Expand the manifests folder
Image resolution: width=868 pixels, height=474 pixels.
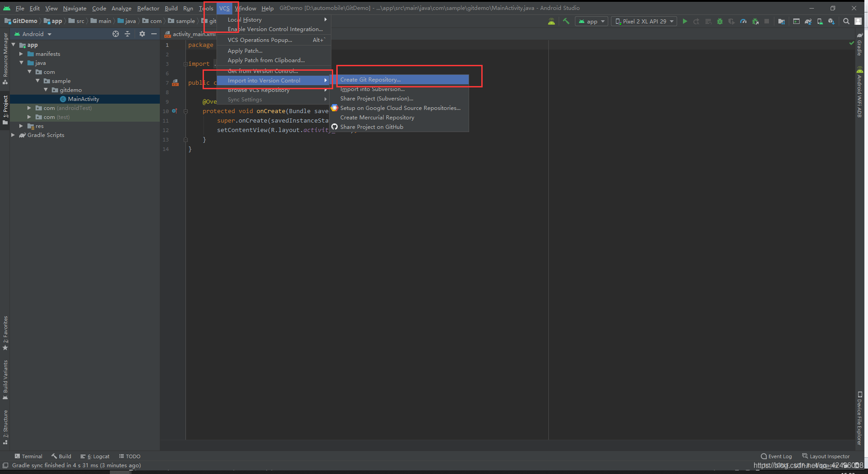[21, 54]
